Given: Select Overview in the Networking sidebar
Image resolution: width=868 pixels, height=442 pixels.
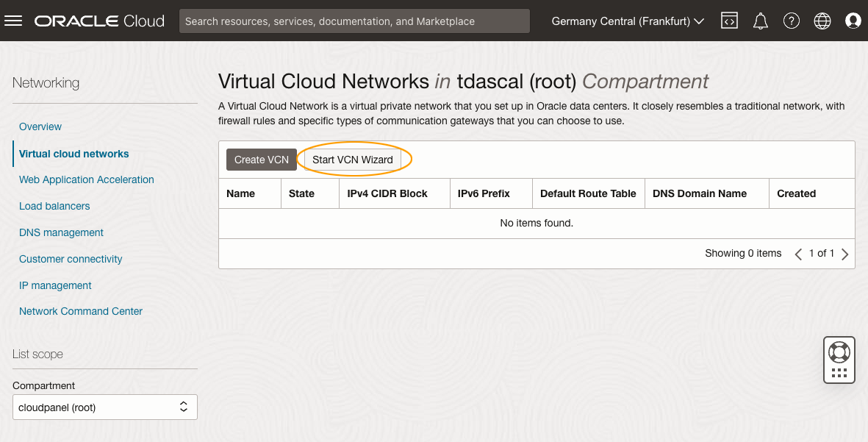Looking at the screenshot, I should click(x=40, y=126).
